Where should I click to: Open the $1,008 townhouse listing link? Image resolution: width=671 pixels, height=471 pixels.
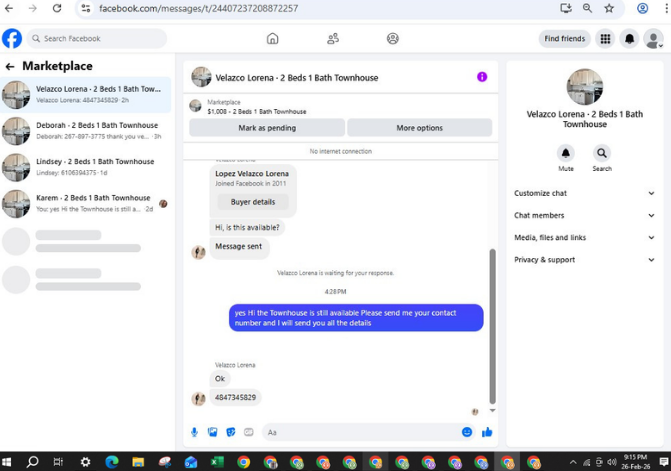tap(257, 112)
